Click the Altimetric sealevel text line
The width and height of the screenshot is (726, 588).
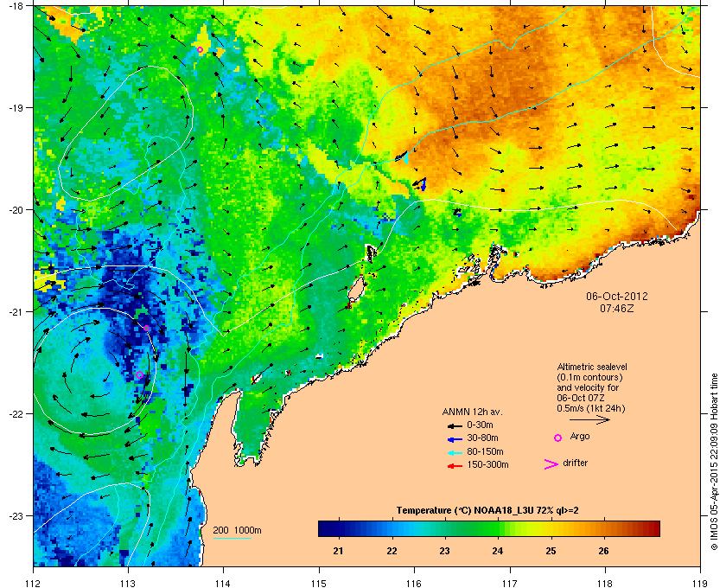[592, 367]
